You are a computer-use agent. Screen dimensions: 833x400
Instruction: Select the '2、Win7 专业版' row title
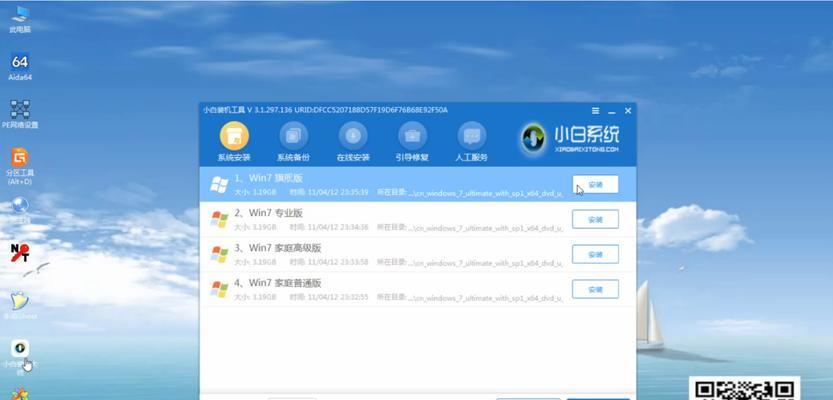pyautogui.click(x=268, y=213)
